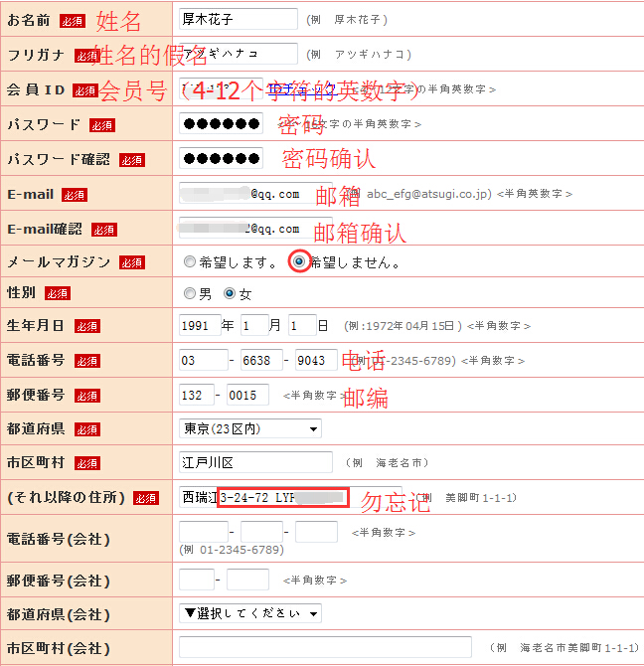Select the 希望しません mail magazine option

pyautogui.click(x=298, y=262)
